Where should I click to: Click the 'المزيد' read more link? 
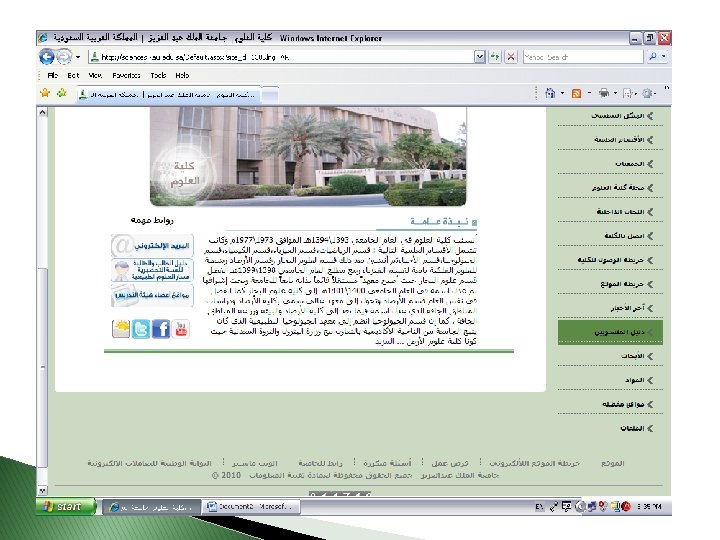point(384,342)
